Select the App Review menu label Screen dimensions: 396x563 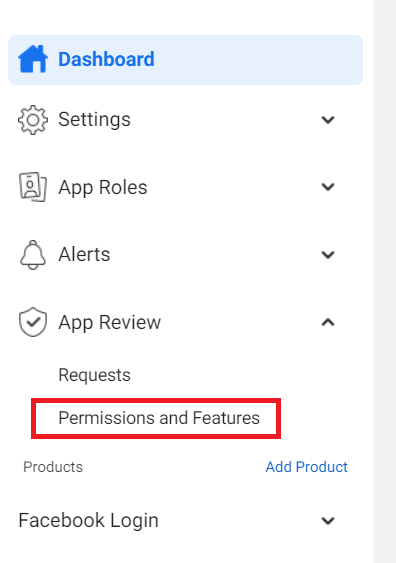[x=110, y=322]
